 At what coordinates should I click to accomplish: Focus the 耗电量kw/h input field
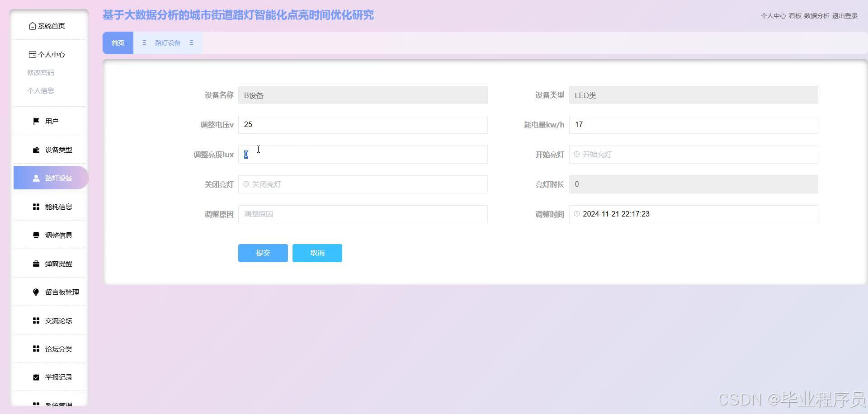click(x=693, y=125)
